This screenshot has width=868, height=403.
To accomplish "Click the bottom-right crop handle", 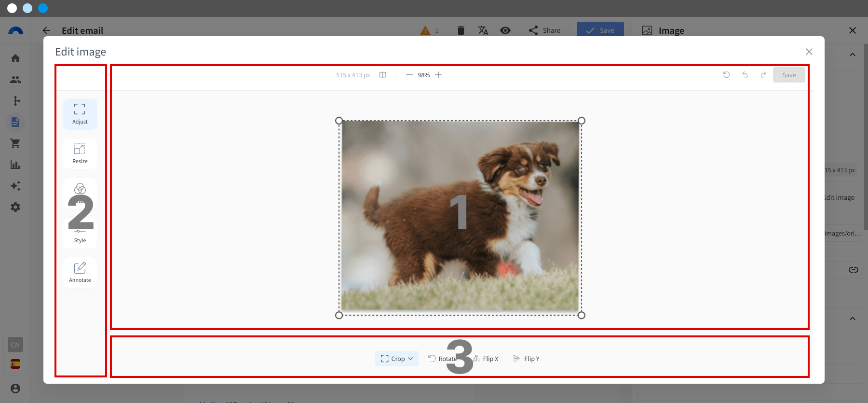I will pos(582,315).
